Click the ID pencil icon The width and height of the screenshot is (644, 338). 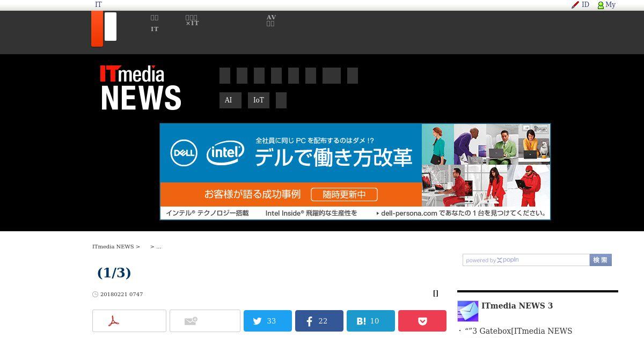pos(575,5)
